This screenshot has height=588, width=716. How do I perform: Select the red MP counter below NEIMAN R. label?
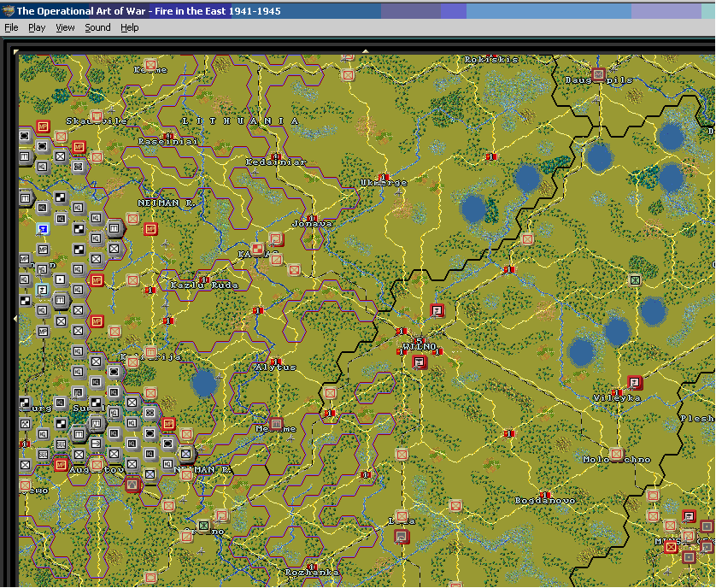coord(150,228)
